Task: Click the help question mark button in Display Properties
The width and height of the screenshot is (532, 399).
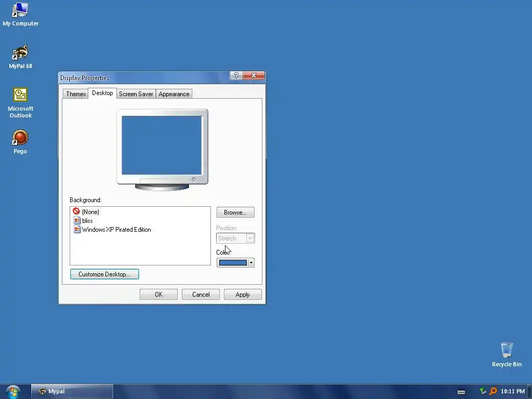Action: coord(236,75)
